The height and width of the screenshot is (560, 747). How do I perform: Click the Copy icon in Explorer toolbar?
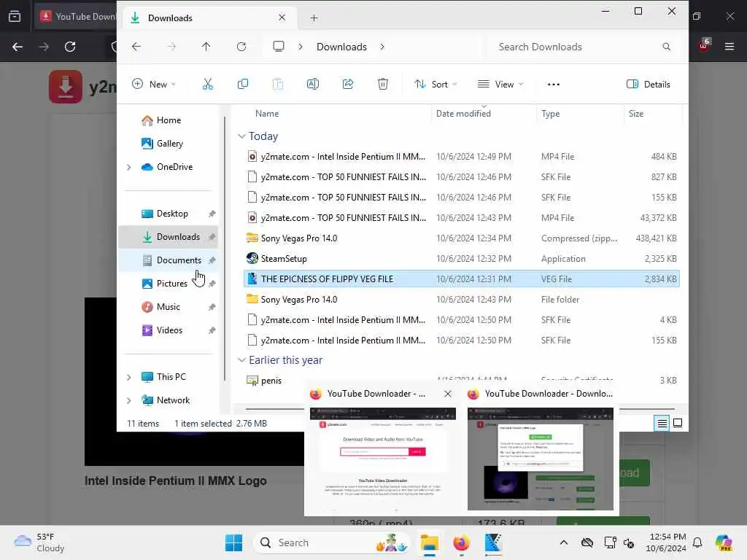[x=242, y=85]
